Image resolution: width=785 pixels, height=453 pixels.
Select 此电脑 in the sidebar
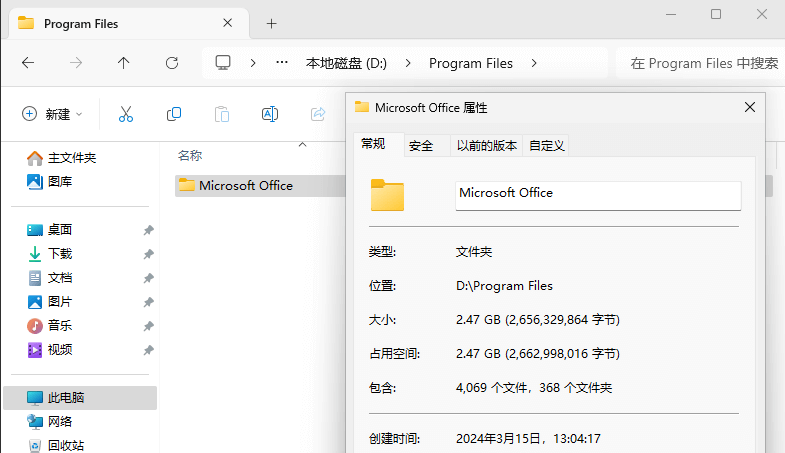coord(80,398)
